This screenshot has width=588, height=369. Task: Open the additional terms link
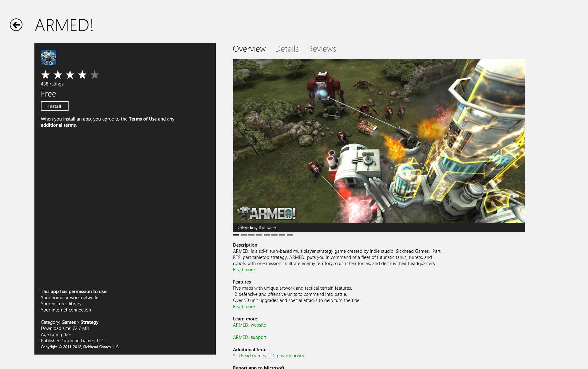tap(58, 125)
